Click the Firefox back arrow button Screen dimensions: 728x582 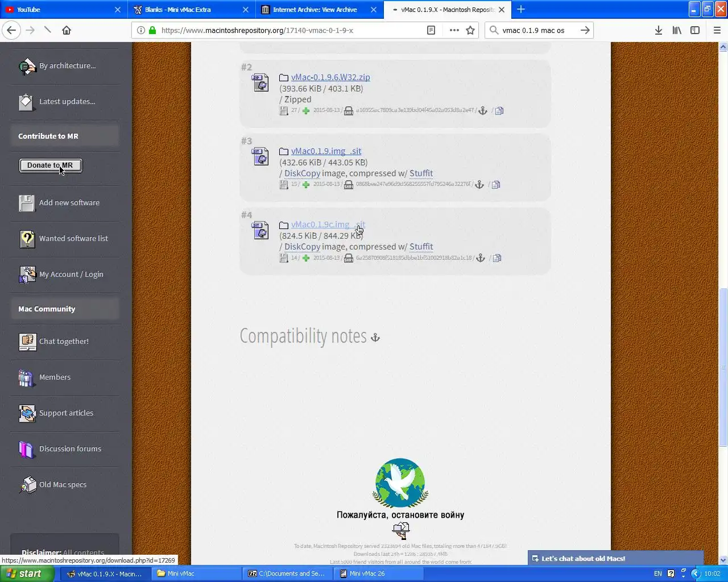coord(11,30)
